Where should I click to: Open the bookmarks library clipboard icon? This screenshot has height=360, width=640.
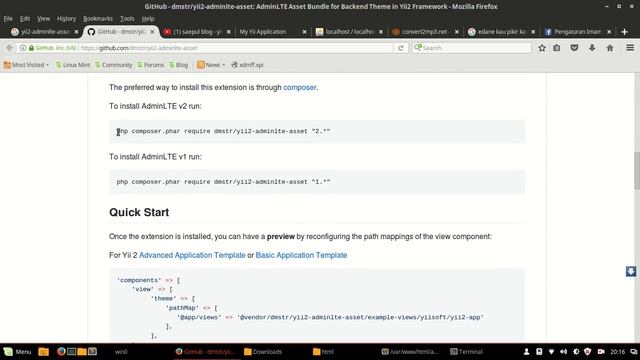point(557,48)
